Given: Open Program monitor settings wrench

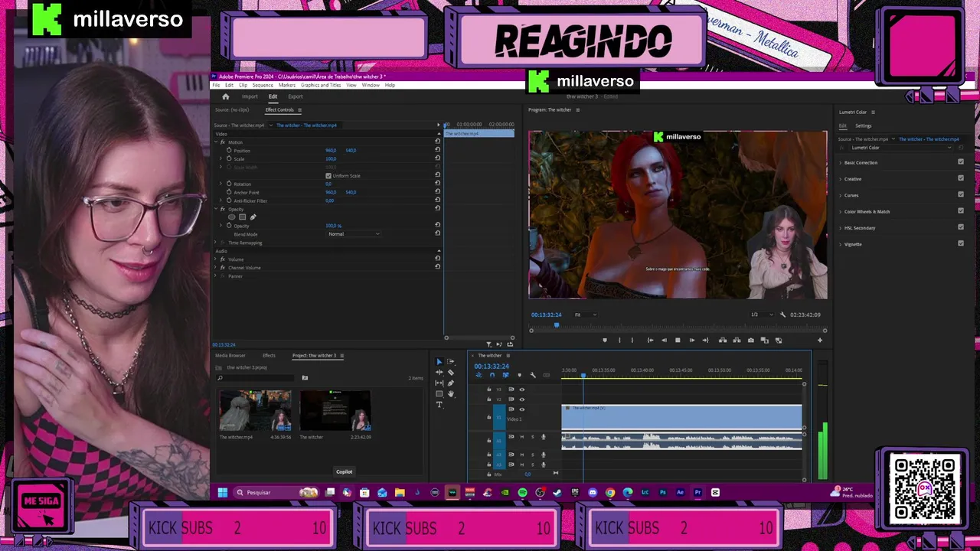Looking at the screenshot, I should (x=782, y=315).
